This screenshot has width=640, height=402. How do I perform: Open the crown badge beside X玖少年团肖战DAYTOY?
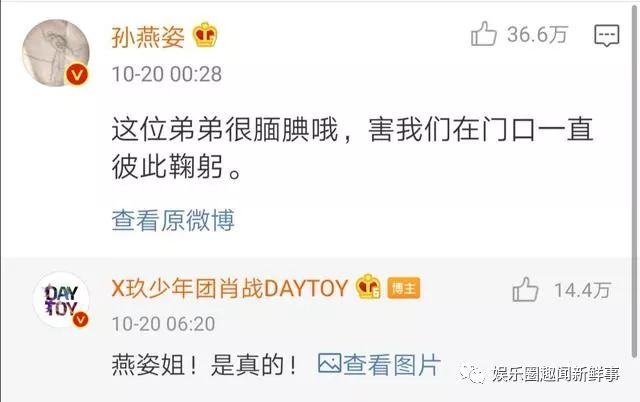point(368,286)
